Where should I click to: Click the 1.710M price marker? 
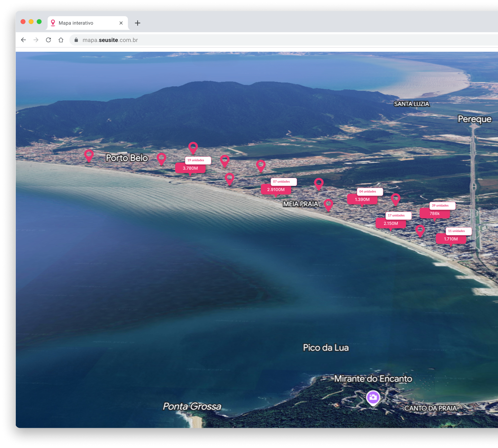point(451,239)
